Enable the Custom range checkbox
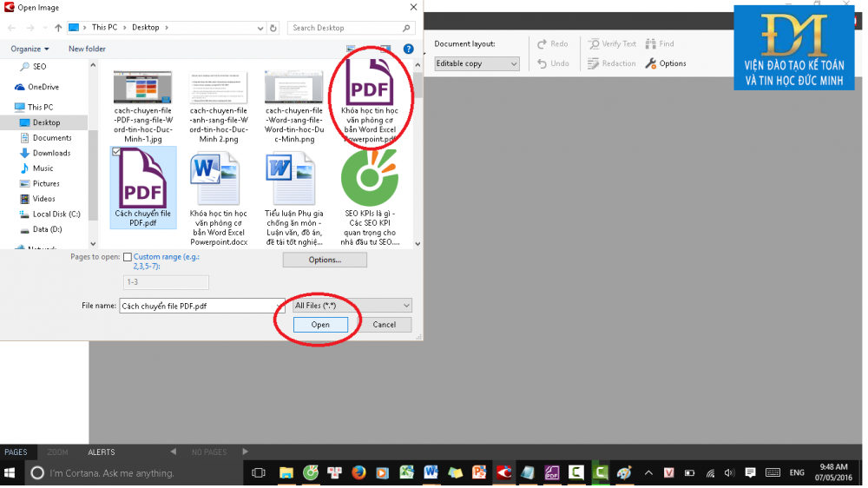 click(x=128, y=257)
